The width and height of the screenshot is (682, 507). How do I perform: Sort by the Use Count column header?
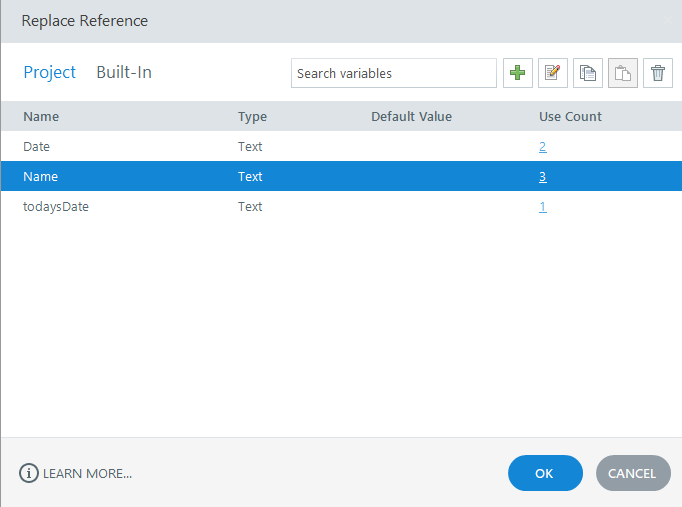click(x=570, y=117)
